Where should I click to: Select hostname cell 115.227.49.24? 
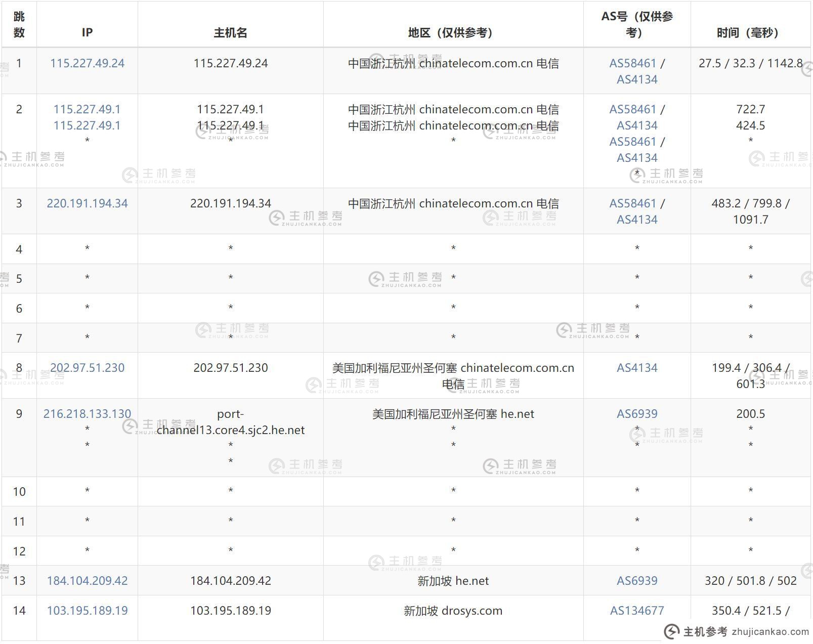(x=230, y=63)
